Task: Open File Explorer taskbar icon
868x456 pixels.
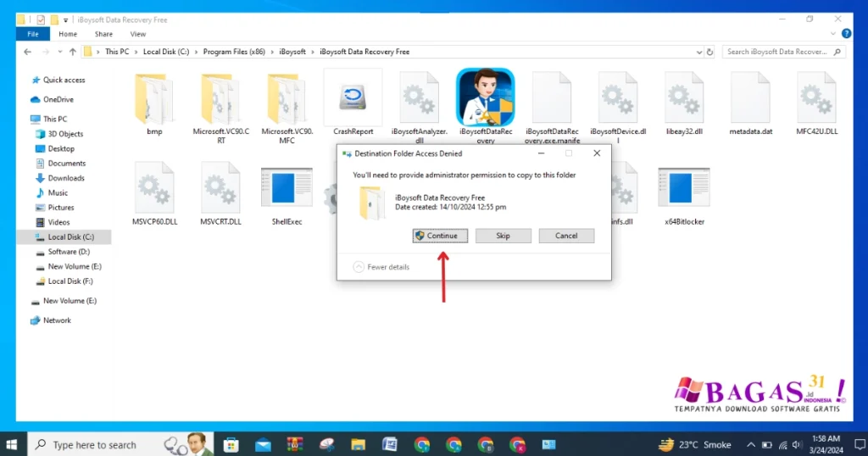Action: point(359,444)
